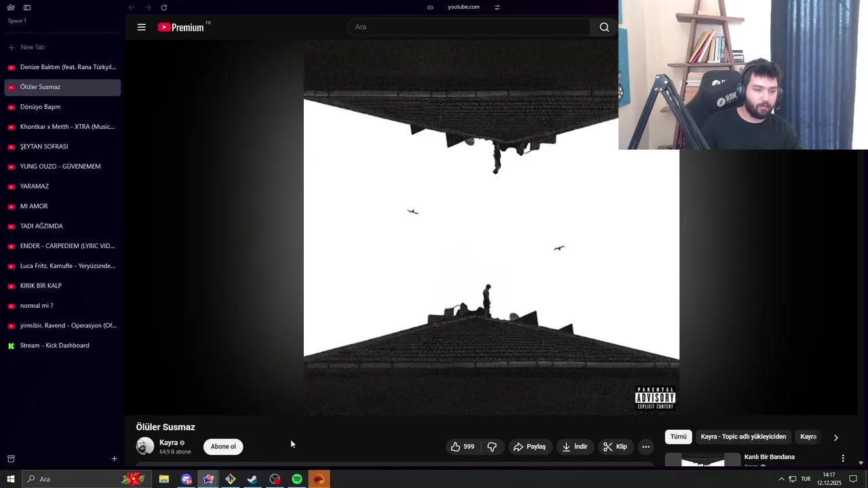Image resolution: width=868 pixels, height=488 pixels.
Task: Switch to 'ENDER - CARPEDIEM' tab
Action: click(62, 246)
